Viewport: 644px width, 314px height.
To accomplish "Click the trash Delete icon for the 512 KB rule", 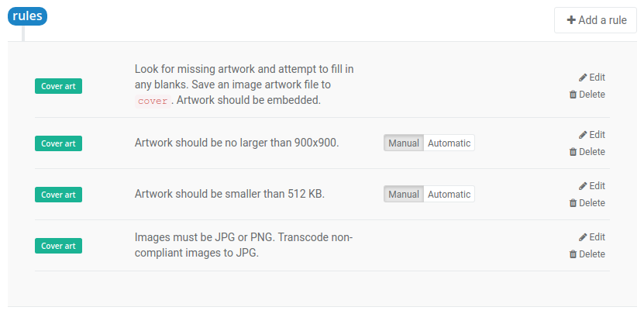I will click(x=573, y=203).
